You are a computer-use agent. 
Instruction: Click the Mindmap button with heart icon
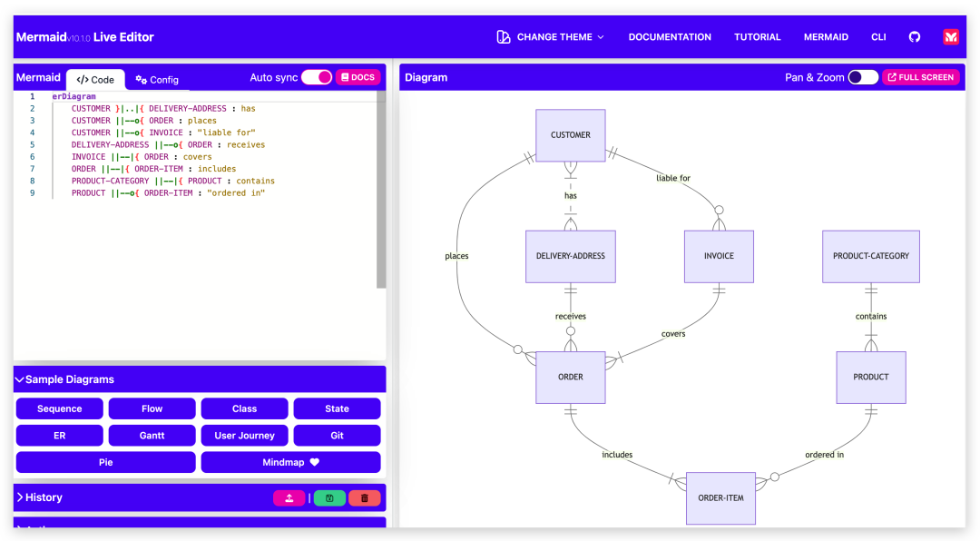click(x=290, y=462)
